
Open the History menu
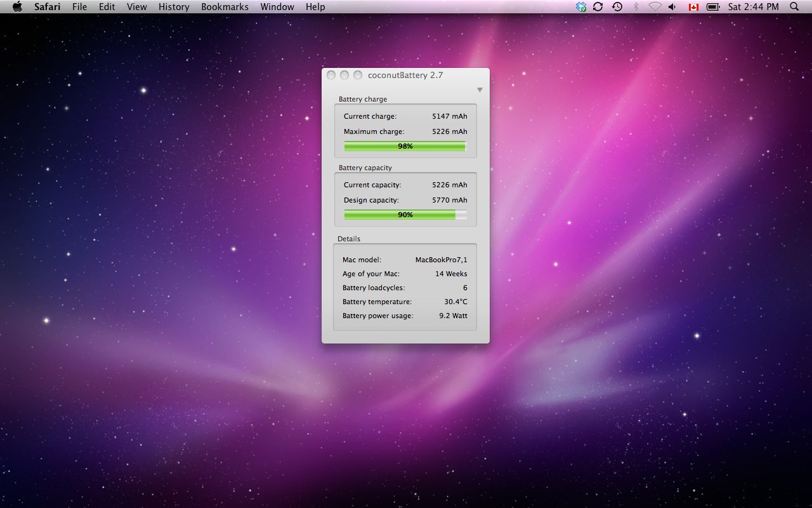click(x=174, y=7)
